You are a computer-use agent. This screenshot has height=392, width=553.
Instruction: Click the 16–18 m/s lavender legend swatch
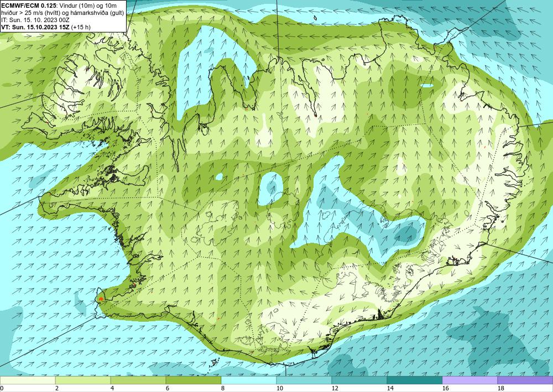point(469,380)
